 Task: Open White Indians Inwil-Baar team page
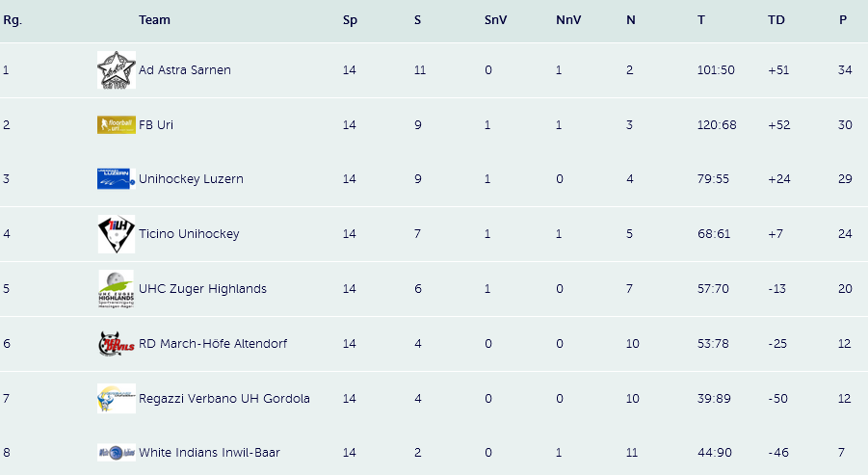tap(209, 452)
